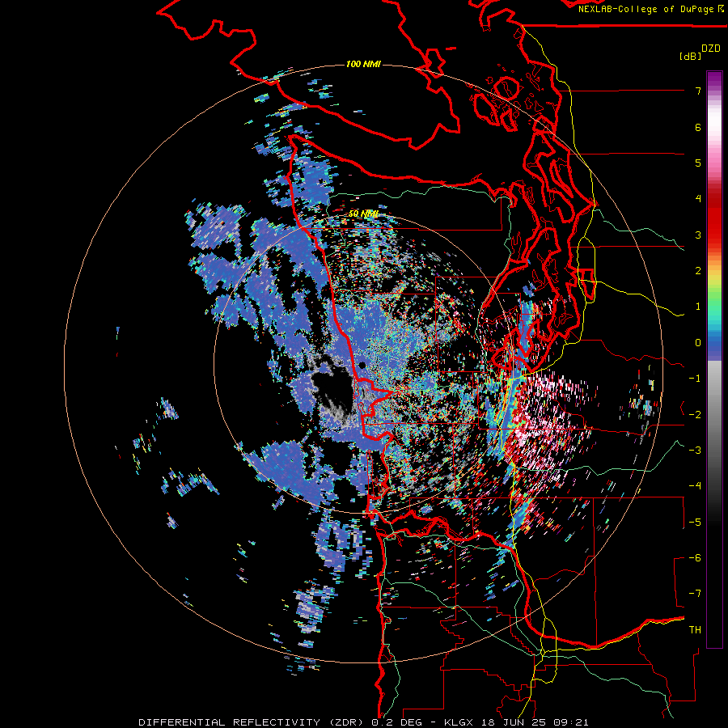This screenshot has width=728, height=728.
Task: Click the -4 dB value on the scale
Action: coord(695,485)
